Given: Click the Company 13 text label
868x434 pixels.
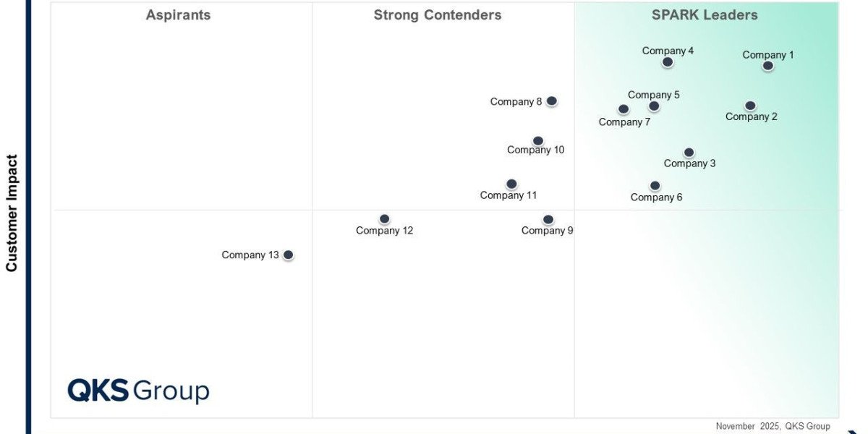Looking at the screenshot, I should coord(250,255).
